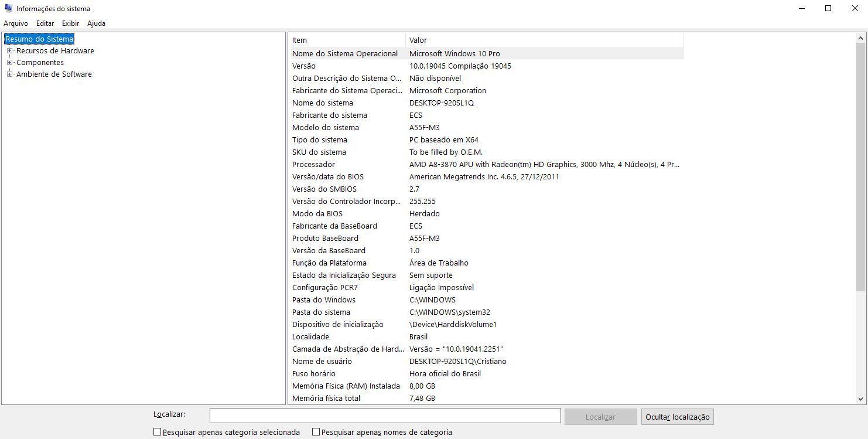Select Versão/data do BIOS row
The height and width of the screenshot is (439, 868).
point(486,176)
